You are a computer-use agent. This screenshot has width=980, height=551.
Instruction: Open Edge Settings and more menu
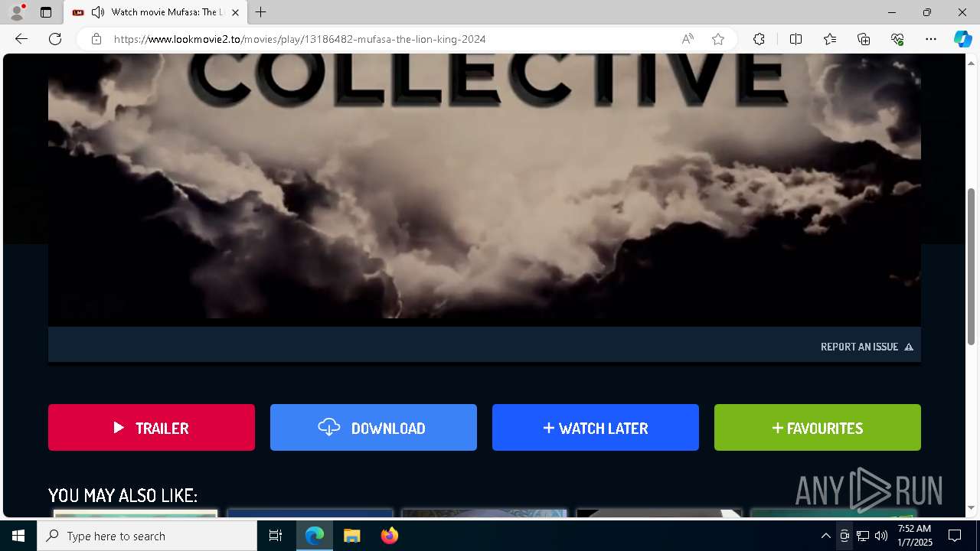(931, 39)
